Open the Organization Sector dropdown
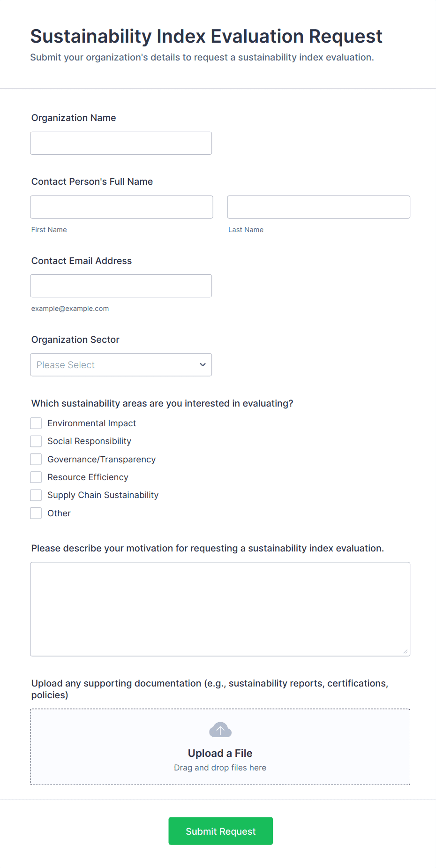This screenshot has width=436, height=868. pos(121,365)
